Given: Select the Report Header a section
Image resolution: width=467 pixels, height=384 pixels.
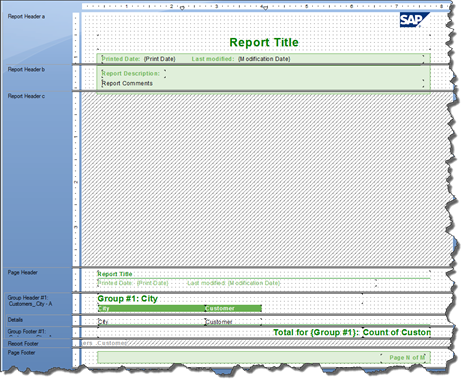Looking at the screenshot, I should pyautogui.click(x=26, y=17).
